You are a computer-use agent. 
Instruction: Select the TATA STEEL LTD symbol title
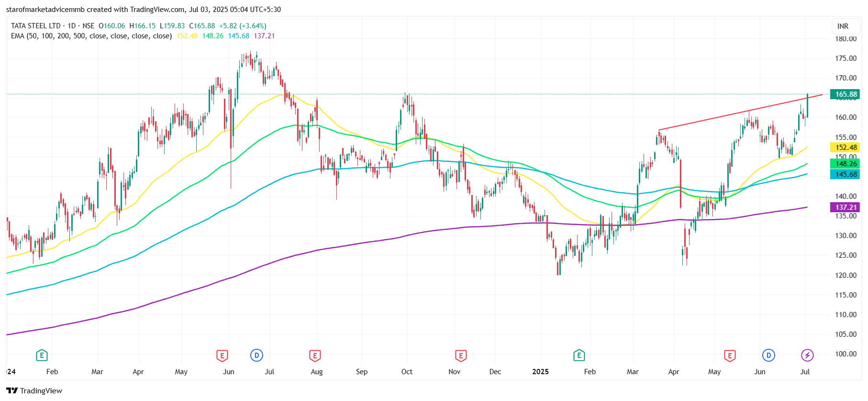click(36, 26)
